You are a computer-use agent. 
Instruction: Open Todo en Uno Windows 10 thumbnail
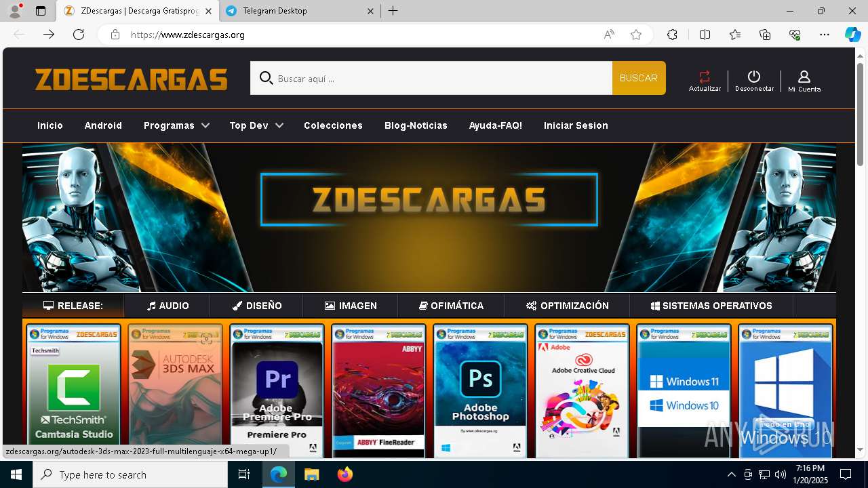point(785,391)
